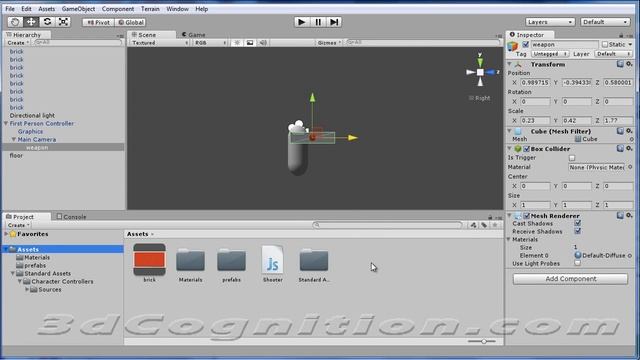Enable the Is Trigger checkbox
Image resolution: width=640 pixels, height=360 pixels.
pyautogui.click(x=572, y=158)
